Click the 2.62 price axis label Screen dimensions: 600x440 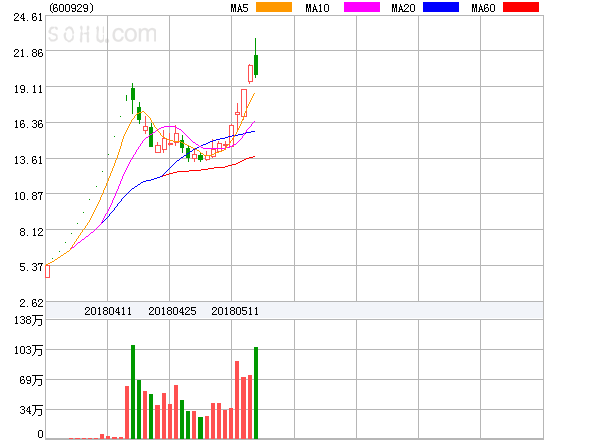click(31, 303)
